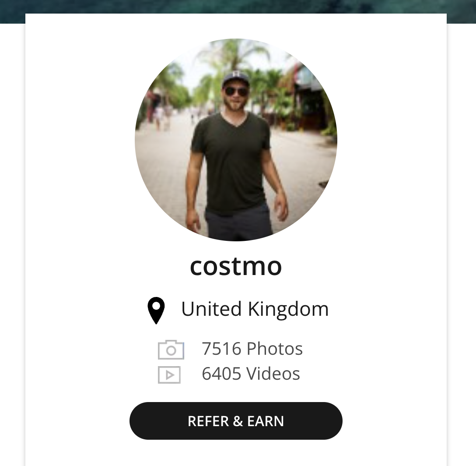Click the username costmo
Image resolution: width=476 pixels, height=466 pixels.
[x=236, y=266]
